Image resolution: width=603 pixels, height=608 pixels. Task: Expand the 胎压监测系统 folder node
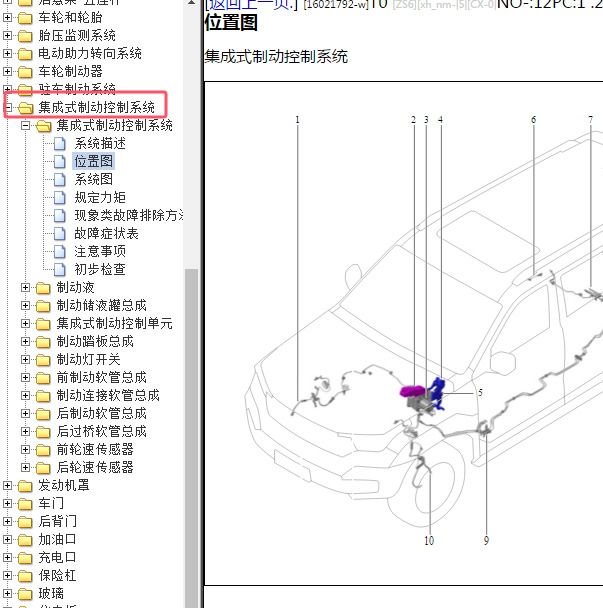(x=7, y=35)
